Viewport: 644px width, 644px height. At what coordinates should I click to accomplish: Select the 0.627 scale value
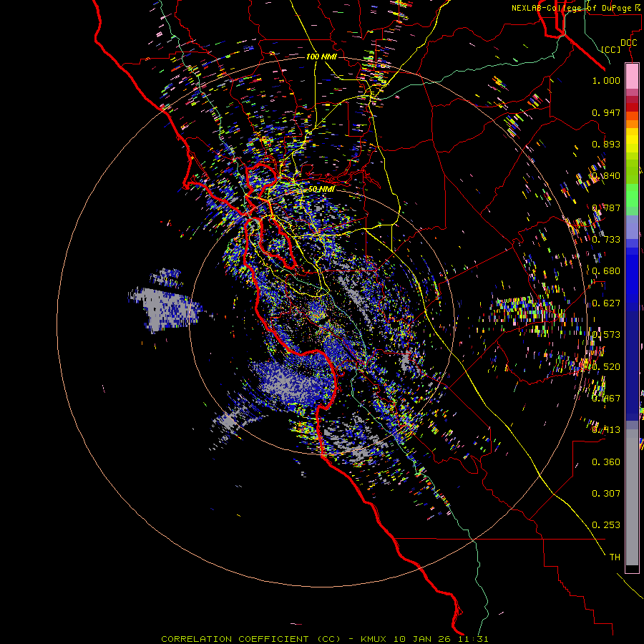tap(606, 303)
